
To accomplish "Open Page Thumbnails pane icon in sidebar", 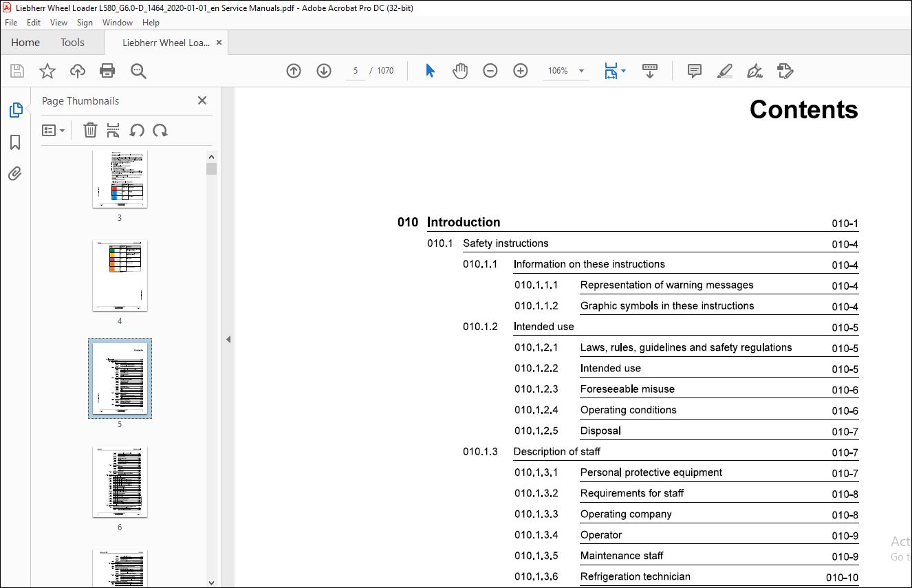I will (x=15, y=110).
